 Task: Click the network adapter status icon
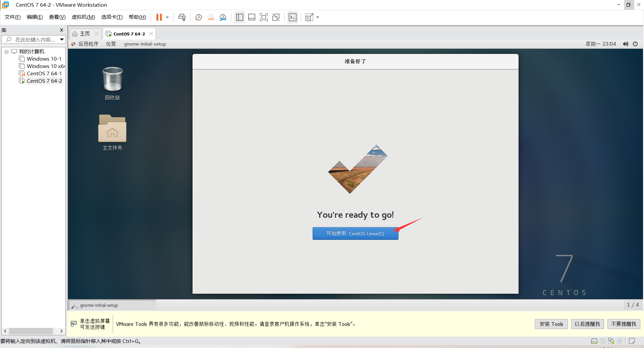pos(611,341)
